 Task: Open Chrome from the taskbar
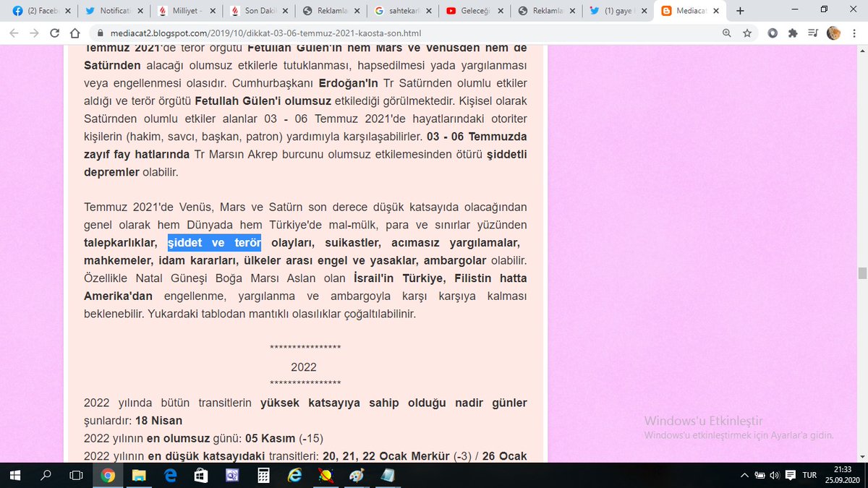coord(108,475)
